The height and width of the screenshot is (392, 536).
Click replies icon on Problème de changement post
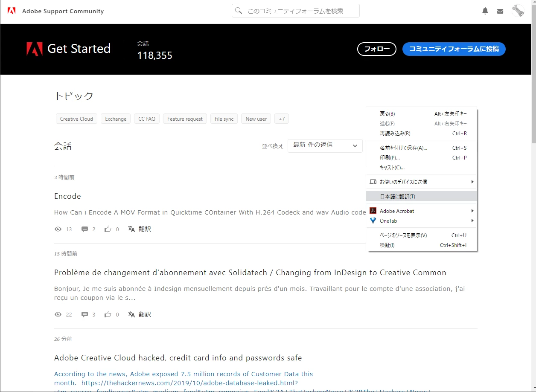click(84, 314)
